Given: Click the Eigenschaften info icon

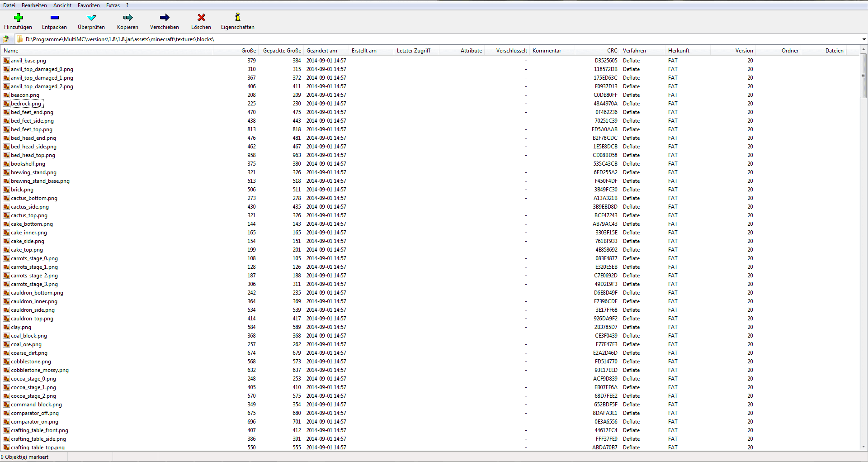Looking at the screenshot, I should 238,17.
